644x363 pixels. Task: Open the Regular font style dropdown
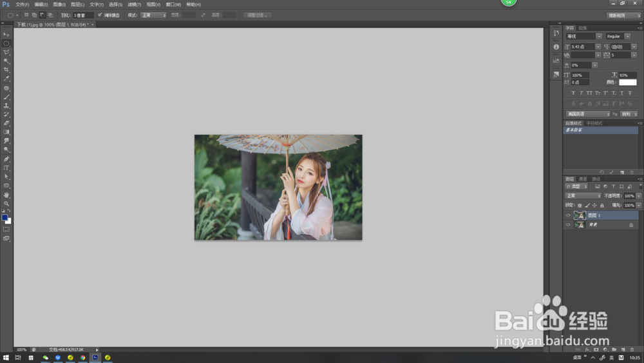(618, 37)
